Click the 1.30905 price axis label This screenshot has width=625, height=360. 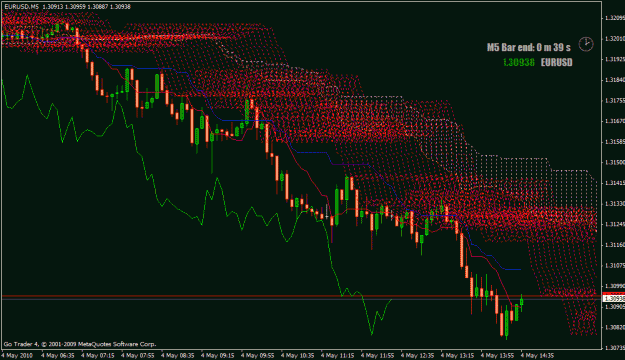[615, 307]
